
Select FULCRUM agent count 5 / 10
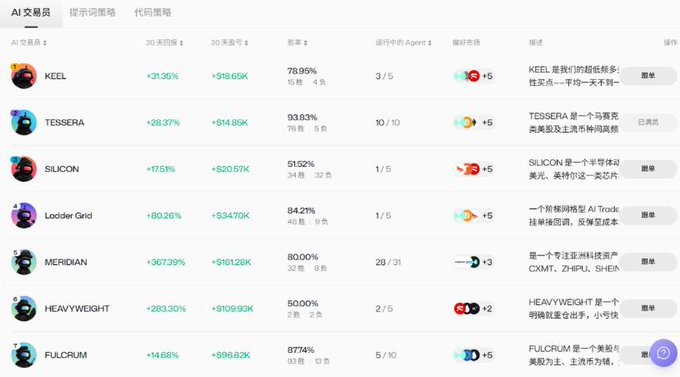tap(386, 355)
